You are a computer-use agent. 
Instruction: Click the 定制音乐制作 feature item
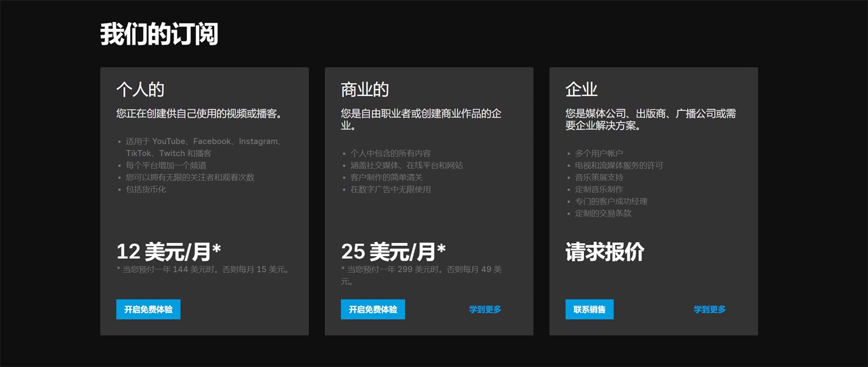[x=599, y=189]
